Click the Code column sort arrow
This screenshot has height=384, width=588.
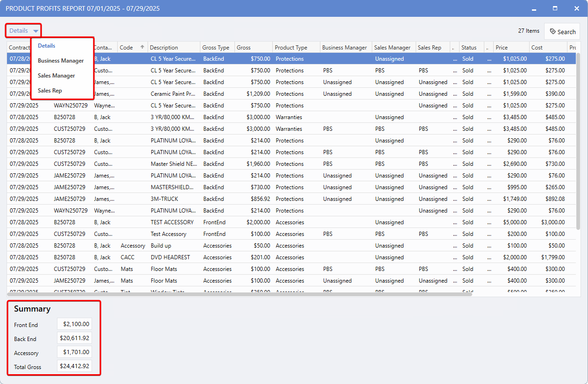tap(142, 47)
